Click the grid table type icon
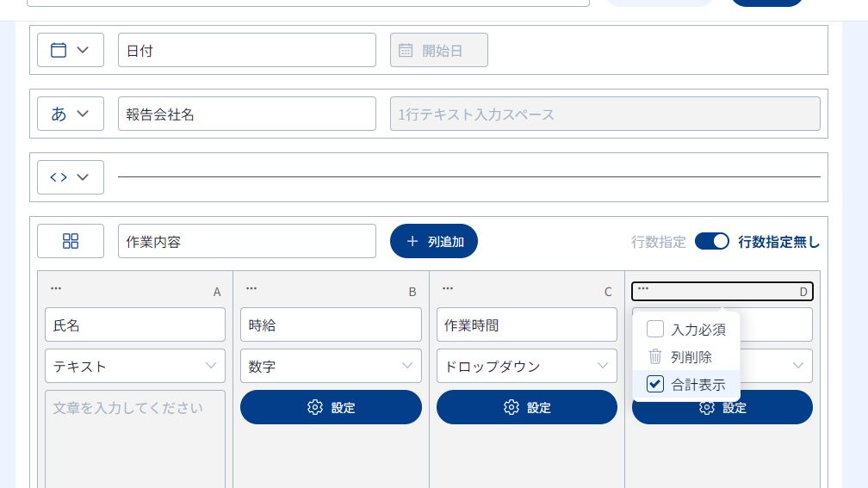 (x=71, y=241)
